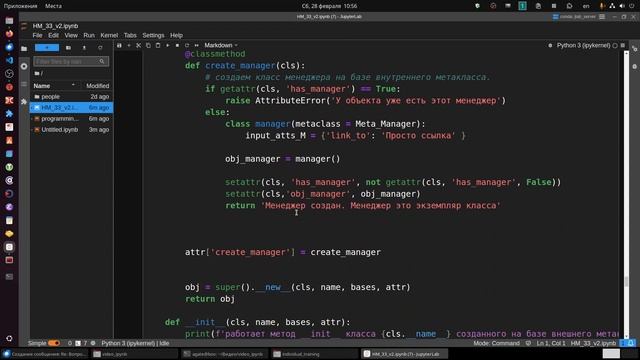Open the Места places menu
Viewport: 640px width, 360px height.
(x=53, y=6)
